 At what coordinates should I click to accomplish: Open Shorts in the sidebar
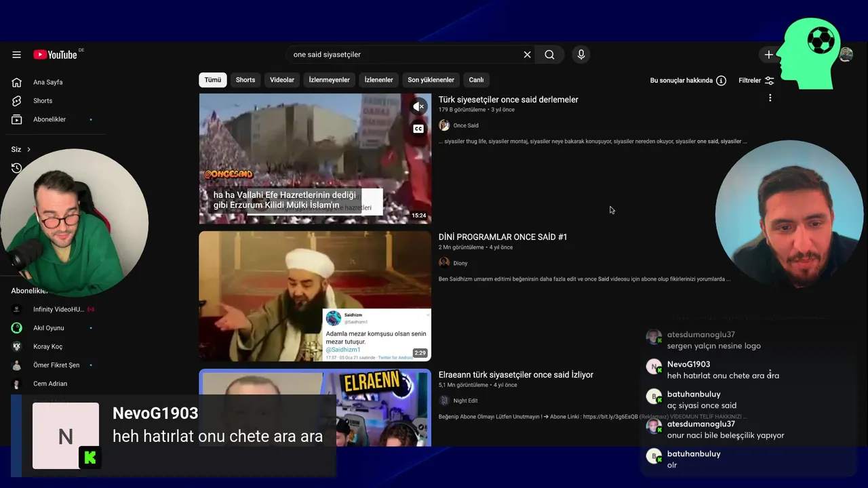42,100
